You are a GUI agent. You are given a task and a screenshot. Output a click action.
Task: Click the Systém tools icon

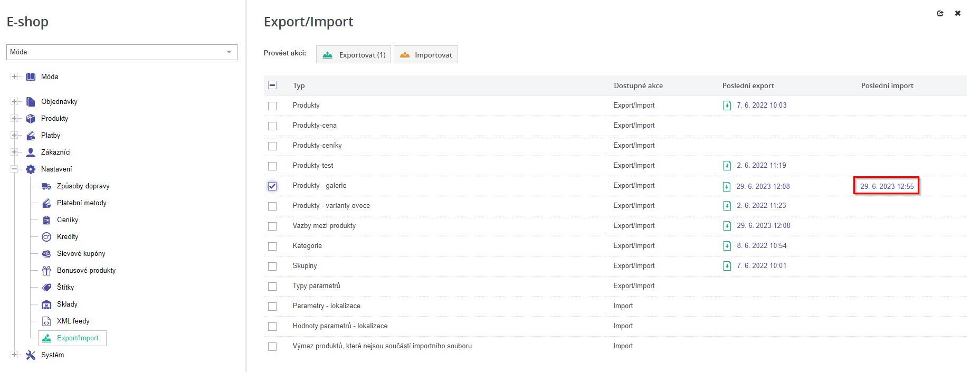tap(31, 355)
